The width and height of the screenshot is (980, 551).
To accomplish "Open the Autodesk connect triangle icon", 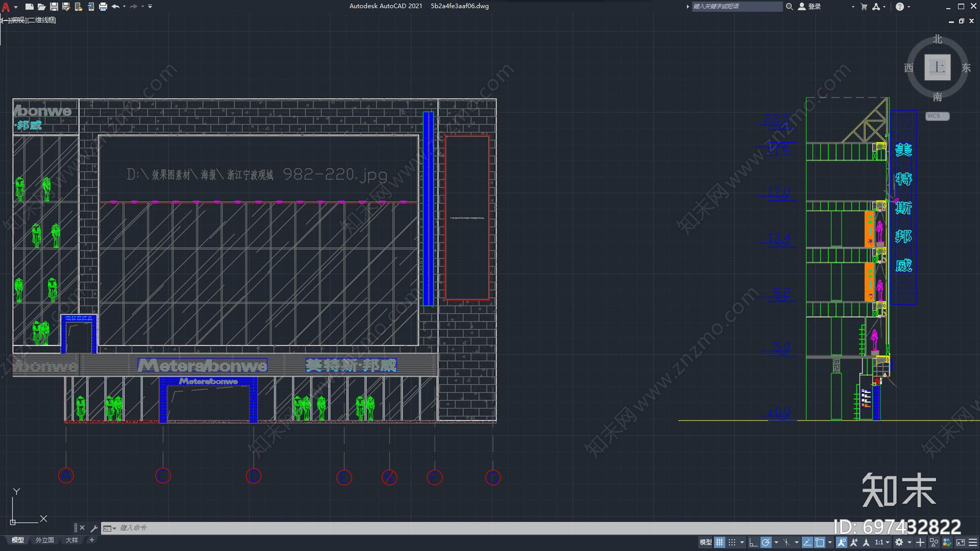I will (x=876, y=7).
